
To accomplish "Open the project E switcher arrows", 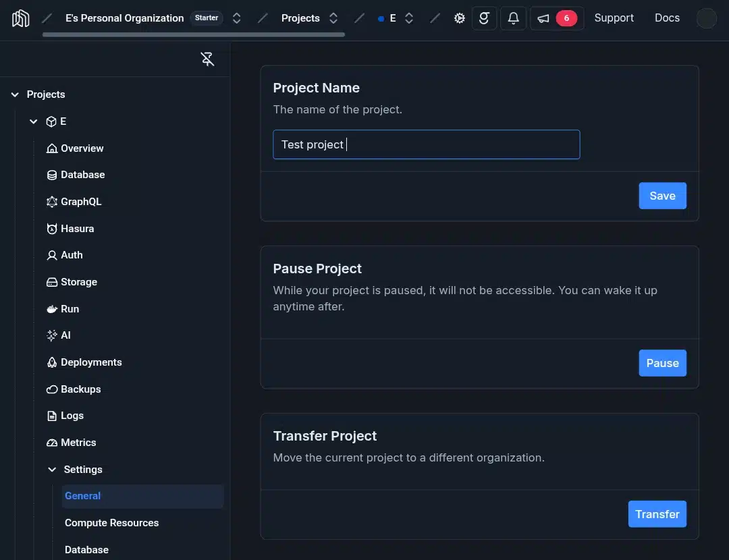I will [x=409, y=18].
